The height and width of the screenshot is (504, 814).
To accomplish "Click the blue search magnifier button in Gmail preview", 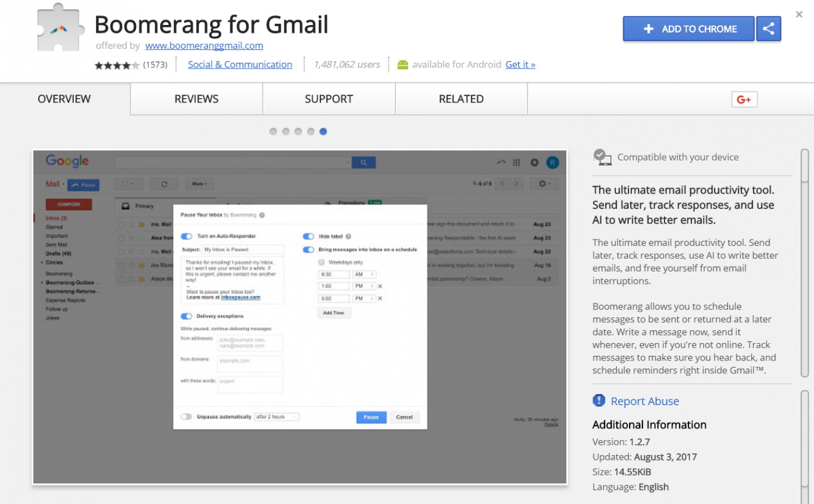I will click(364, 163).
